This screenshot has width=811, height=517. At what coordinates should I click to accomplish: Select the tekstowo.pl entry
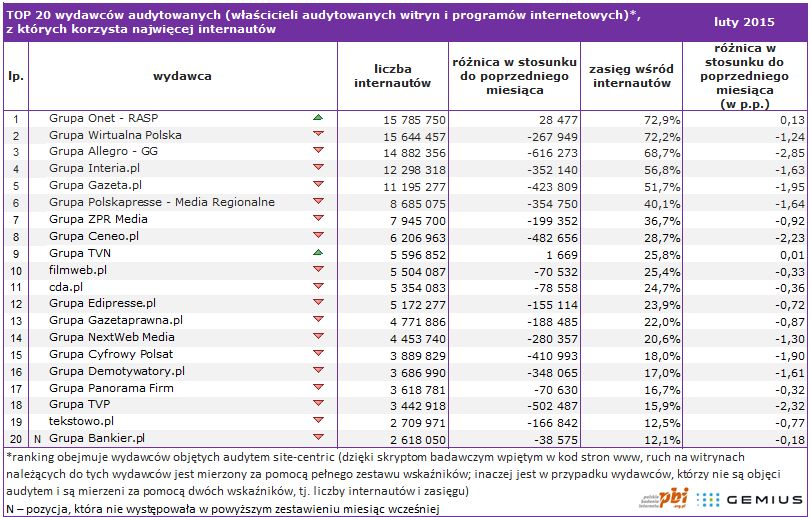[x=81, y=421]
